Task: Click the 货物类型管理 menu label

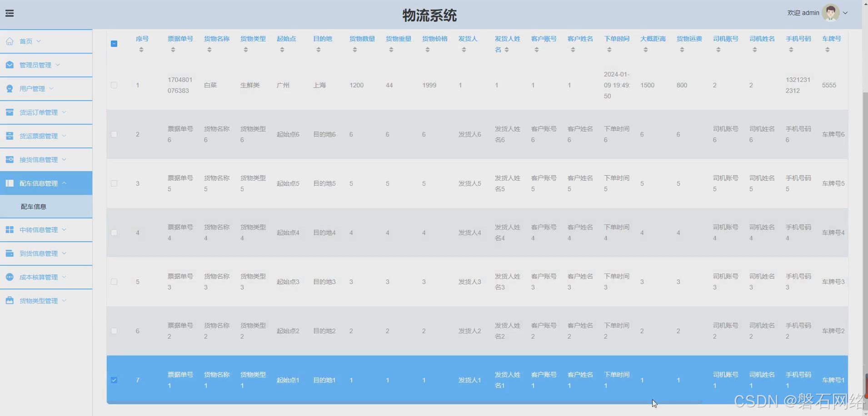Action: point(39,301)
